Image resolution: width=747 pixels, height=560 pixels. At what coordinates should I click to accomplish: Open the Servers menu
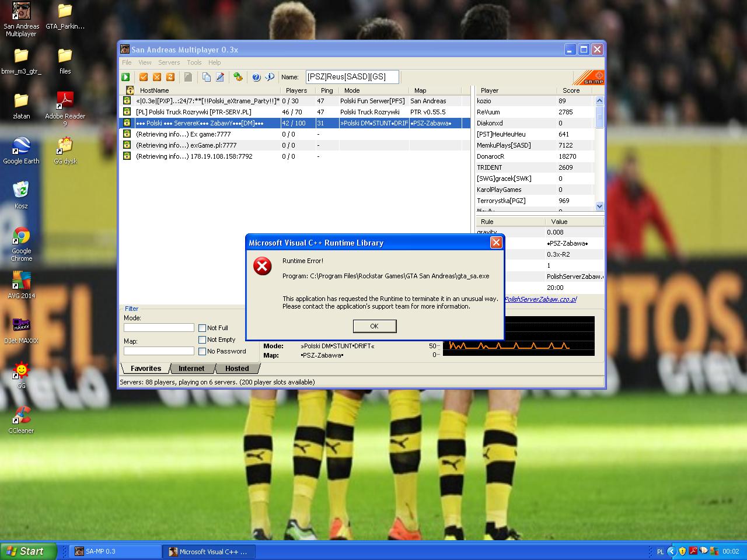[x=169, y=62]
